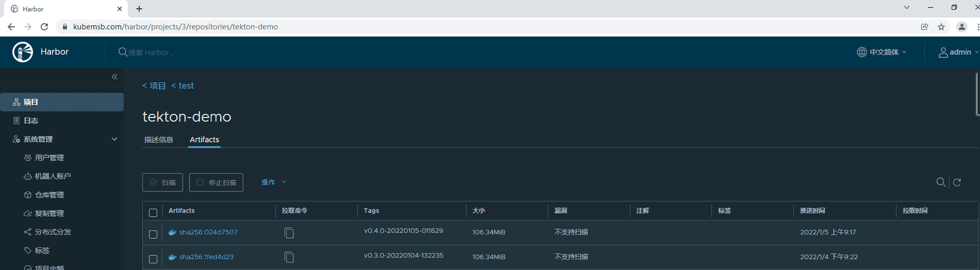980x270 pixels.
Task: Click the 项目 sidebar icon
Action: pos(17,102)
